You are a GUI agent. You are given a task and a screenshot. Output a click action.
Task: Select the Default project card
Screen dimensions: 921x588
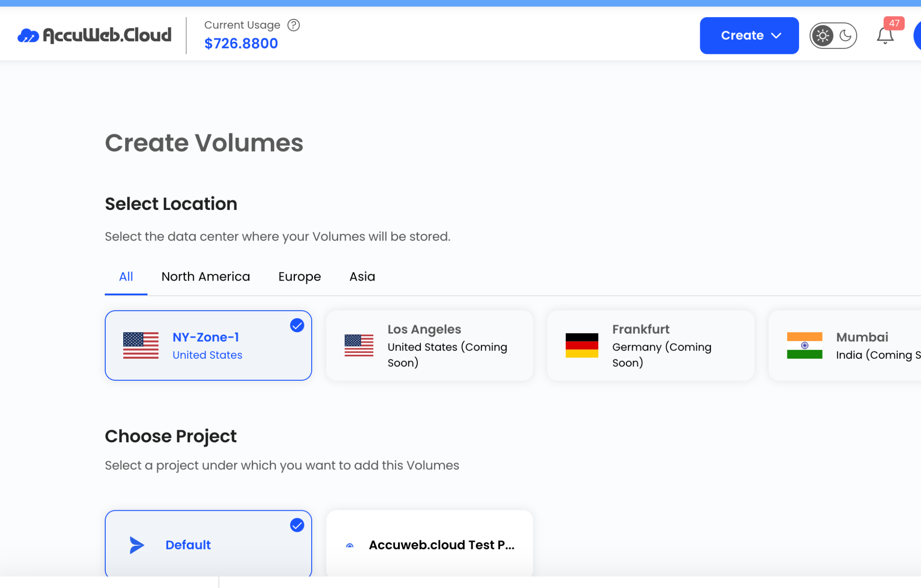[x=208, y=544]
